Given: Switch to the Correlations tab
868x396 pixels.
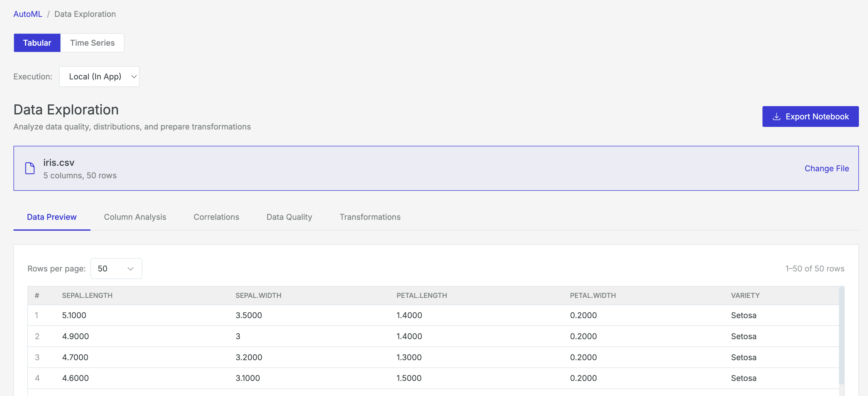Looking at the screenshot, I should (x=216, y=217).
